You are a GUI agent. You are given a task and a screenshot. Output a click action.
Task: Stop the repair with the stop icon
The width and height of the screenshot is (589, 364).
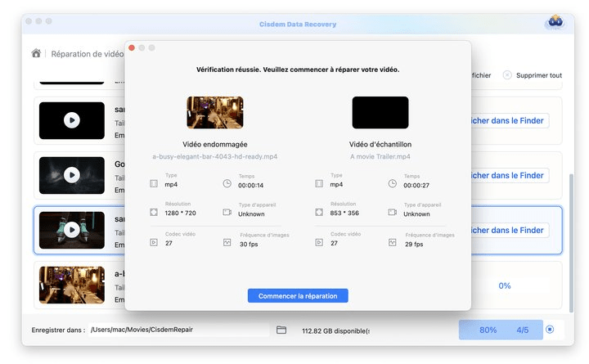550,330
